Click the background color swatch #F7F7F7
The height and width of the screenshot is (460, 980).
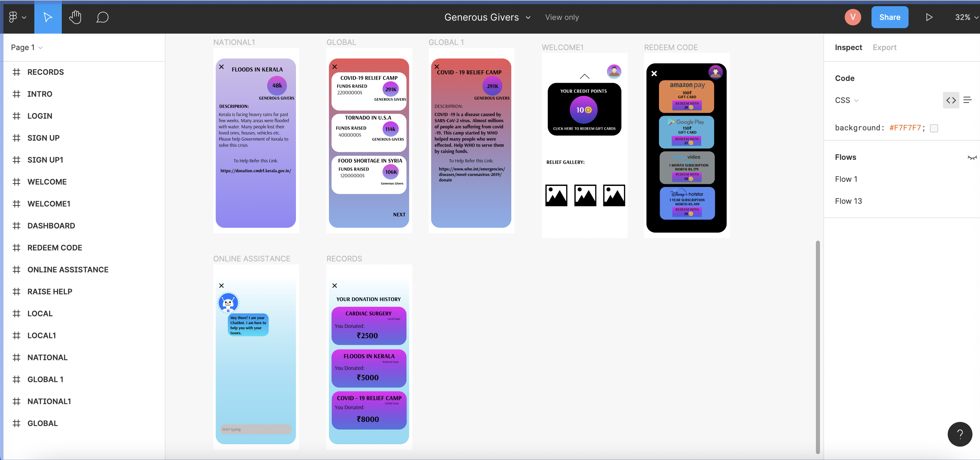pos(934,128)
